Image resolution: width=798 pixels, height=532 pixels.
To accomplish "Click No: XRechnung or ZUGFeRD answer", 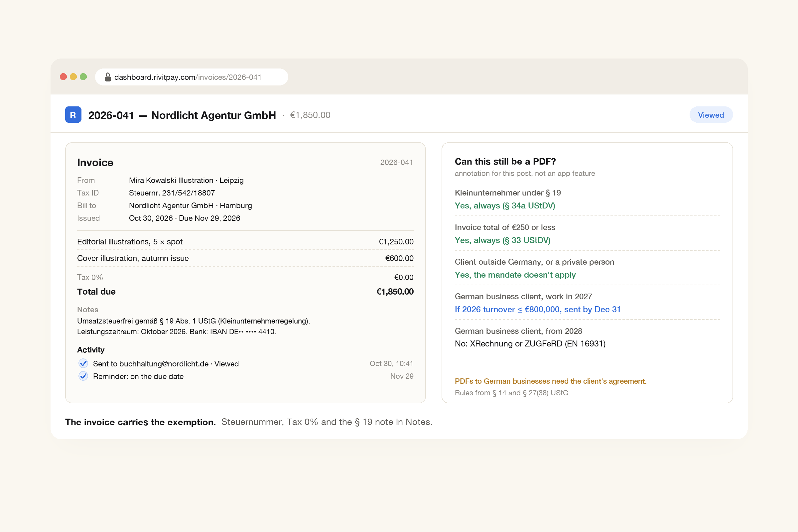I will [530, 344].
